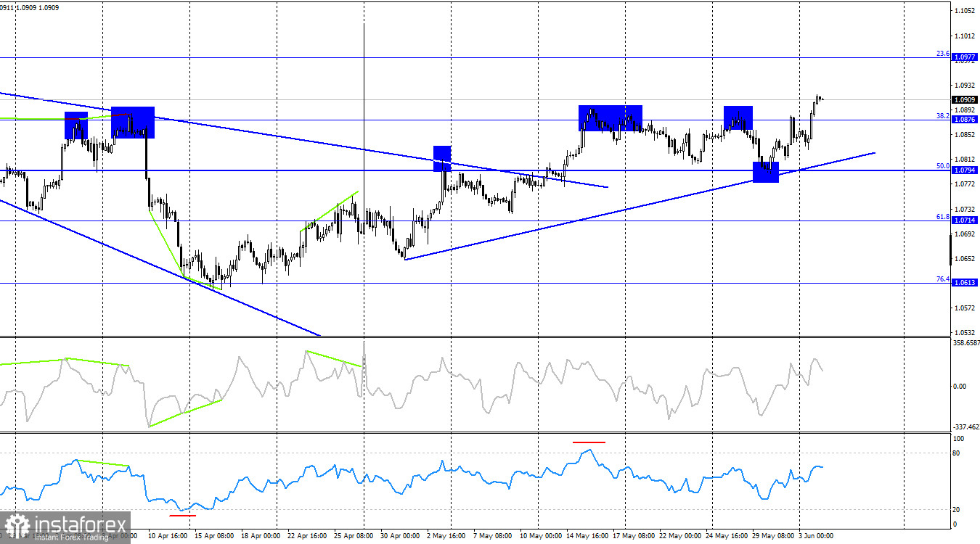Click the red marker line below the RSI low
The width and height of the screenshot is (980, 544).
coord(182,515)
